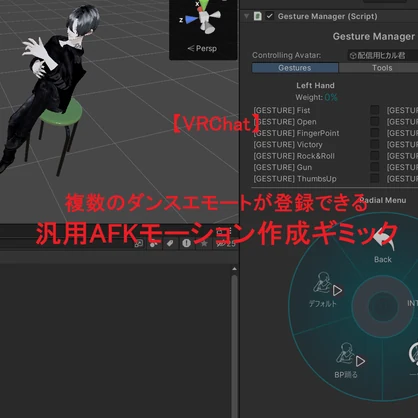Image resolution: width=418 pixels, height=418 pixels.
Task: Click the scene orientation gizmo cube
Action: click(204, 17)
